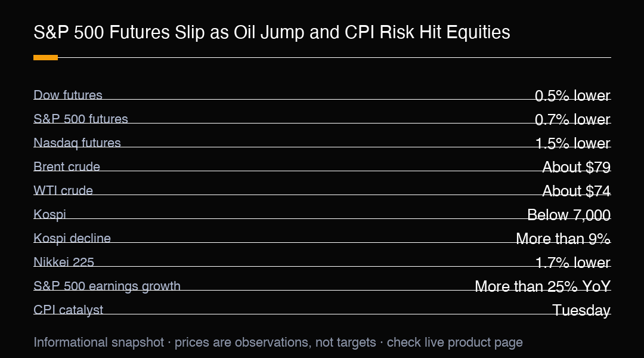Select the Tuesday value
This screenshot has width=644, height=358.
[581, 310]
